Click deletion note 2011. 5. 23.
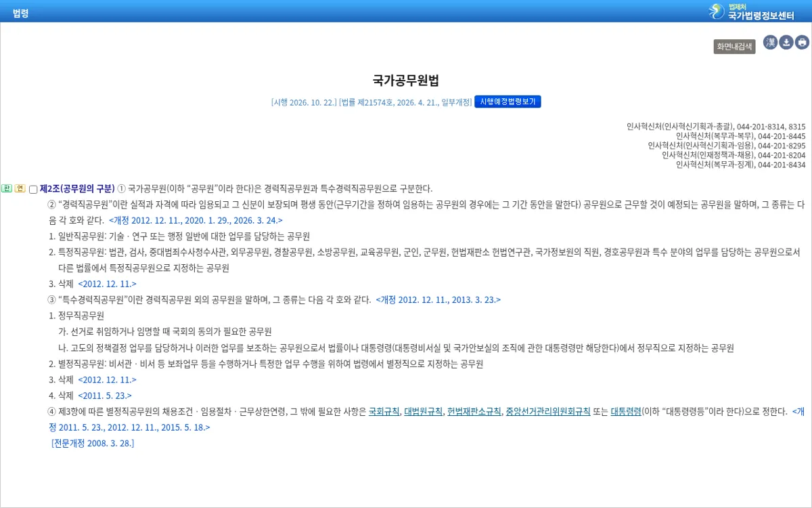 (105, 396)
